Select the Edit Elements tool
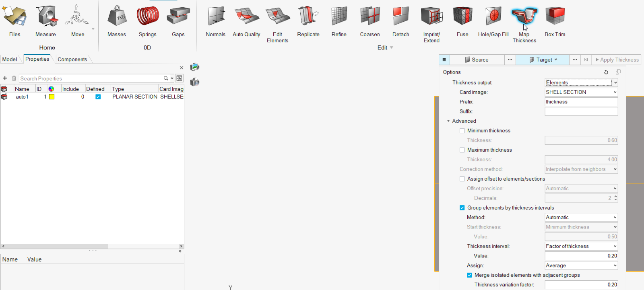This screenshot has height=290, width=644. 277,23
